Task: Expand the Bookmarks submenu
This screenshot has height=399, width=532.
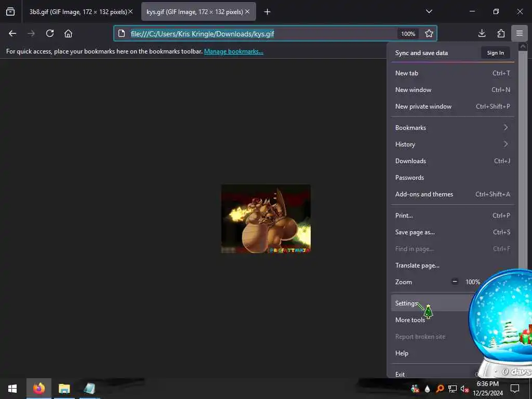Action: coord(453,128)
